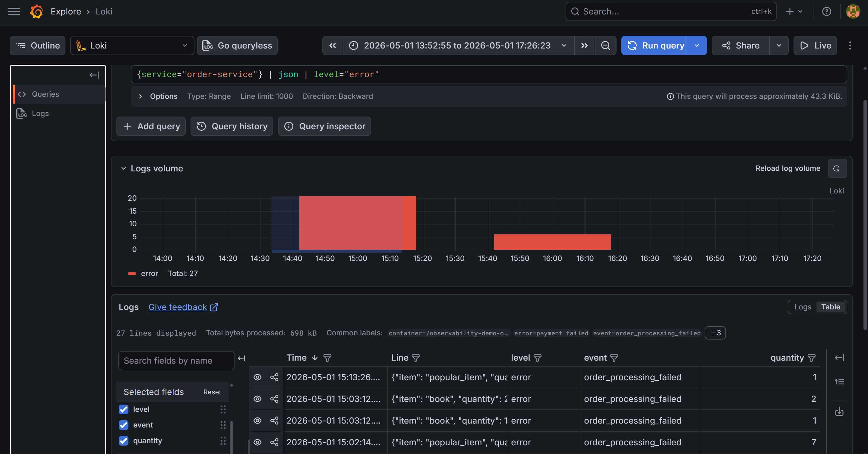Open the plus new-item menu

click(794, 11)
